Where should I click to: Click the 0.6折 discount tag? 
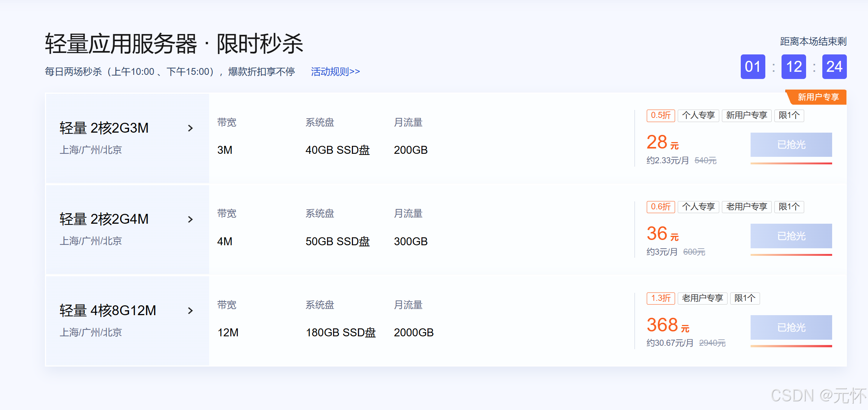tap(660, 207)
